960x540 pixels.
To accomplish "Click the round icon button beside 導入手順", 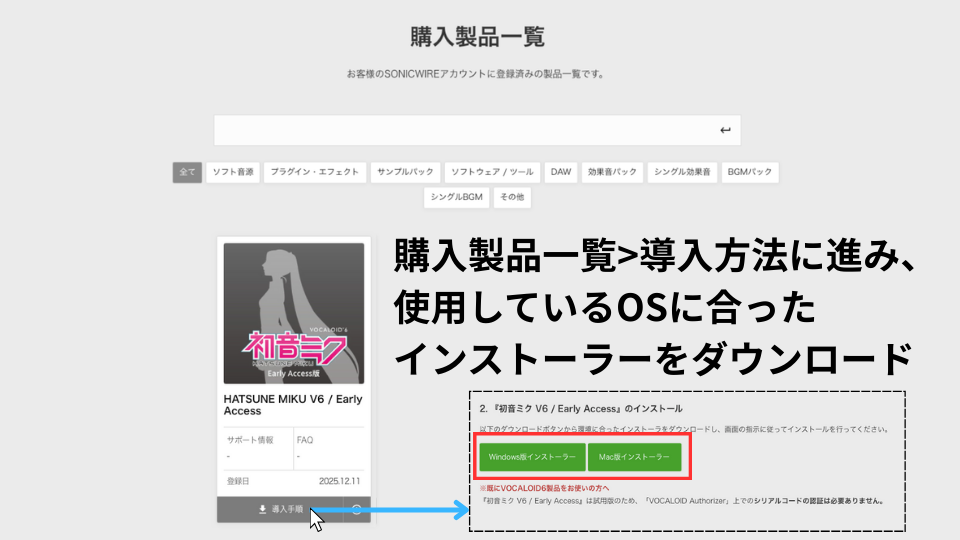I will click(357, 509).
